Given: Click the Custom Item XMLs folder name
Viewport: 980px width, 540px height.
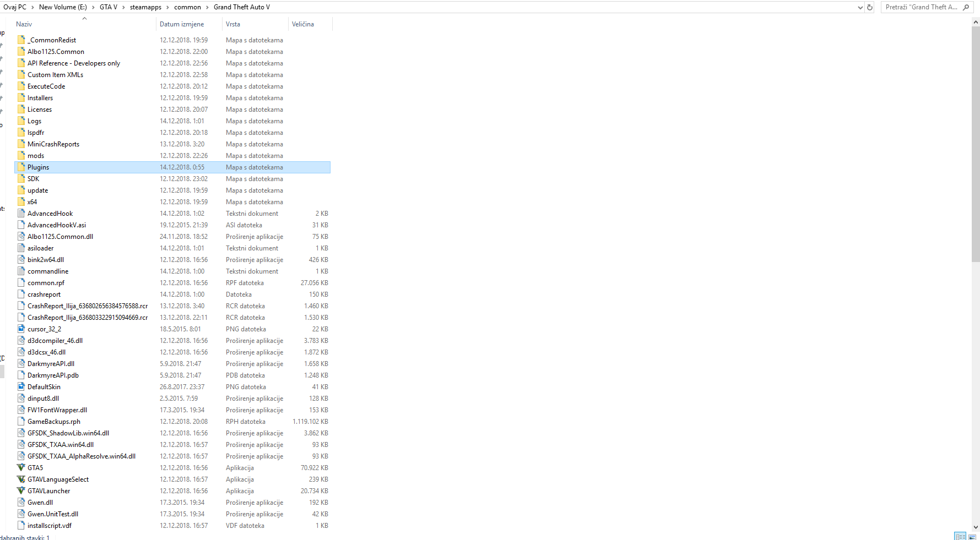Looking at the screenshot, I should pos(55,75).
